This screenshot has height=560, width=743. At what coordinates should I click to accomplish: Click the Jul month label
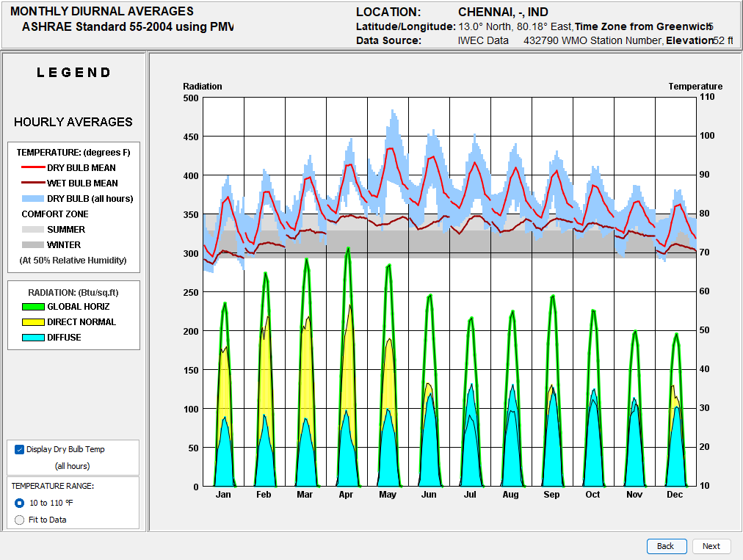(470, 495)
